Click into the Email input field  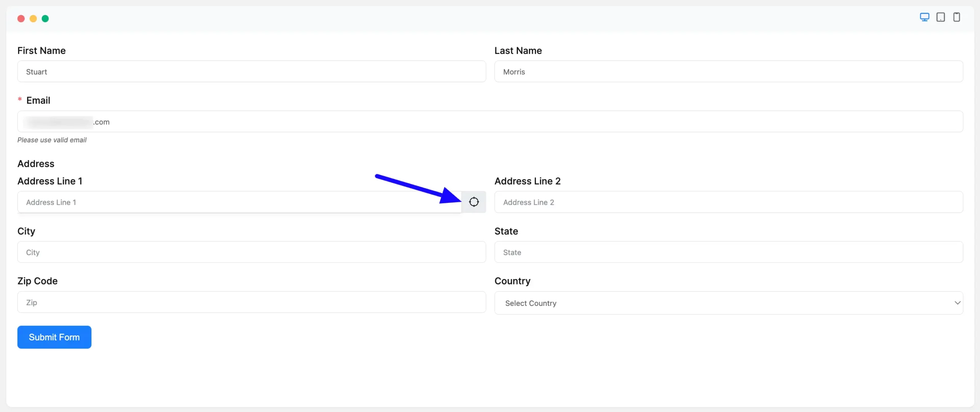[490, 121]
